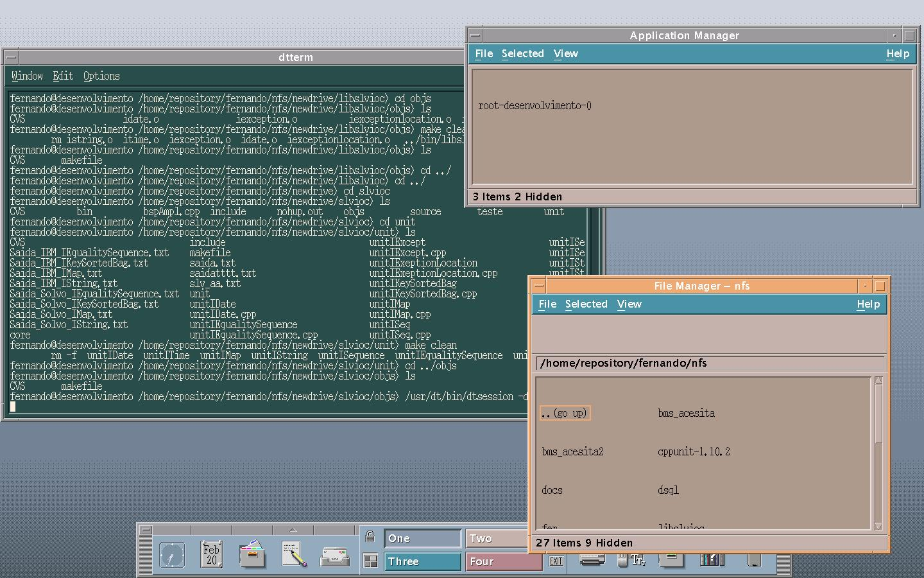
Task: Switch to workspace Four
Action: pos(504,562)
